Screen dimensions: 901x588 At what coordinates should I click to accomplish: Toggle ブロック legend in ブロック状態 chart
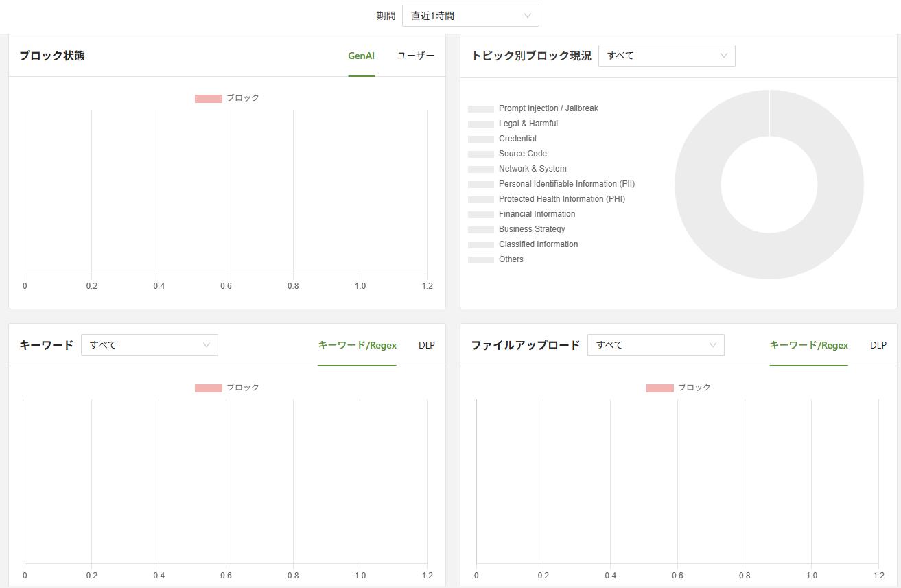click(227, 98)
